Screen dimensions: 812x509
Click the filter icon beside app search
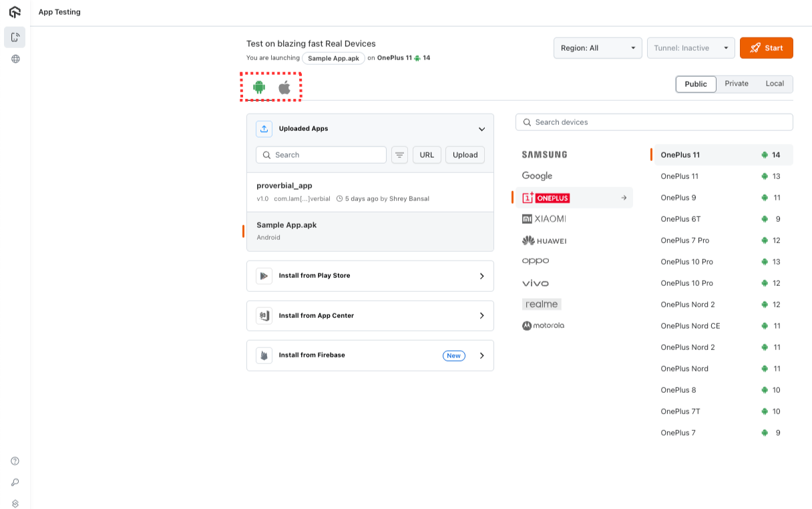[399, 154]
